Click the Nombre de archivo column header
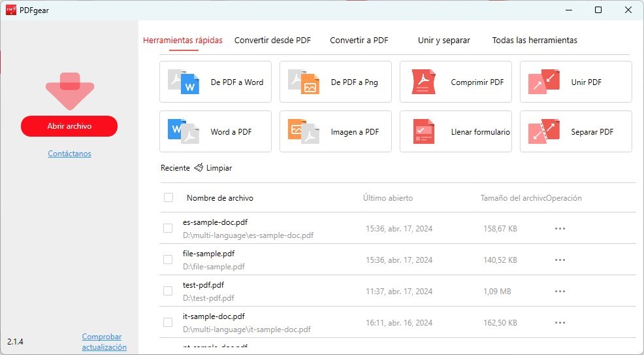This screenshot has width=644, height=355. point(220,198)
